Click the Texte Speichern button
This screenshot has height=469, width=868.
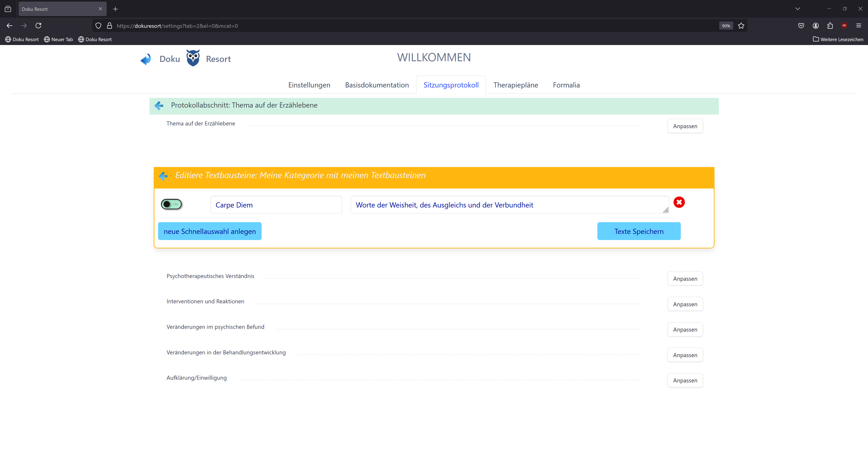click(x=639, y=231)
